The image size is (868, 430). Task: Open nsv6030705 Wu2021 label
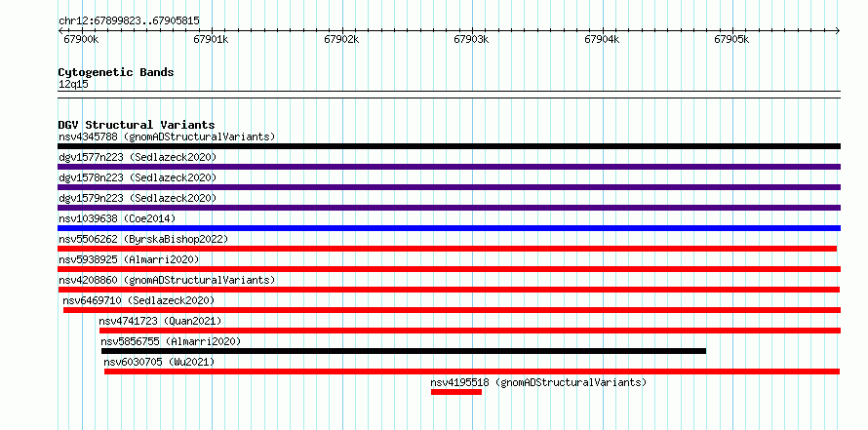159,362
